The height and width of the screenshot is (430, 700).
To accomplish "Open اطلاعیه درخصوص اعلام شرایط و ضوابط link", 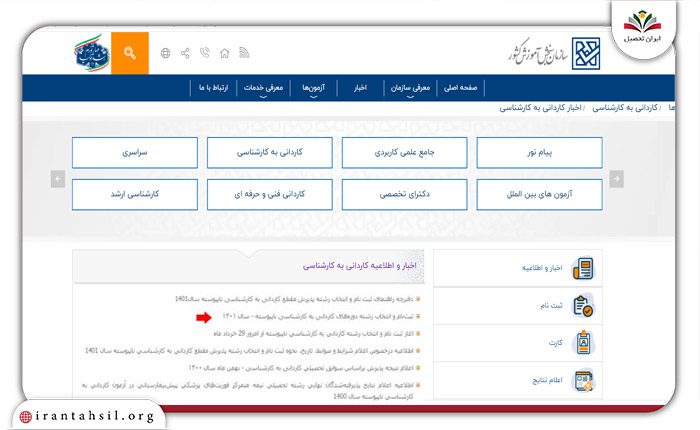I will pyautogui.click(x=250, y=351).
